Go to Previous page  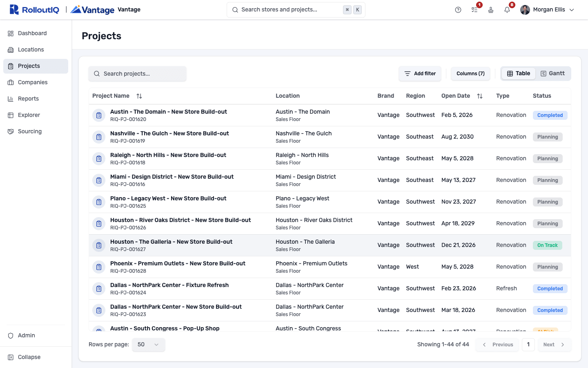498,345
